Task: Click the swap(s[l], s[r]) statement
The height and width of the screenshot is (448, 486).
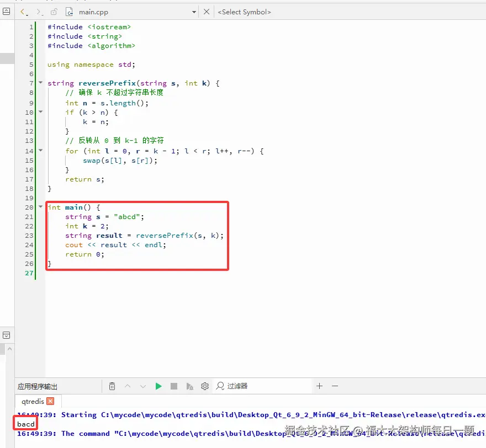Action: [x=120, y=161]
